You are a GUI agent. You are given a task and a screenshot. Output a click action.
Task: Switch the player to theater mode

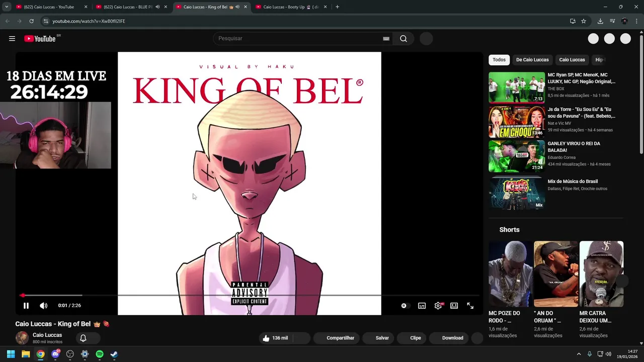[454, 306]
